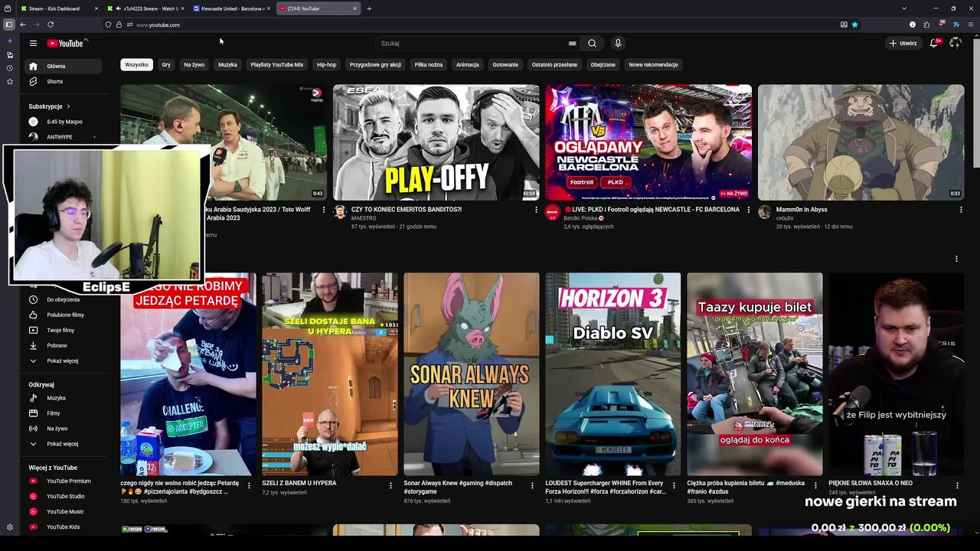980x551 pixels.
Task: Click the search magnifier button
Action: click(592, 44)
